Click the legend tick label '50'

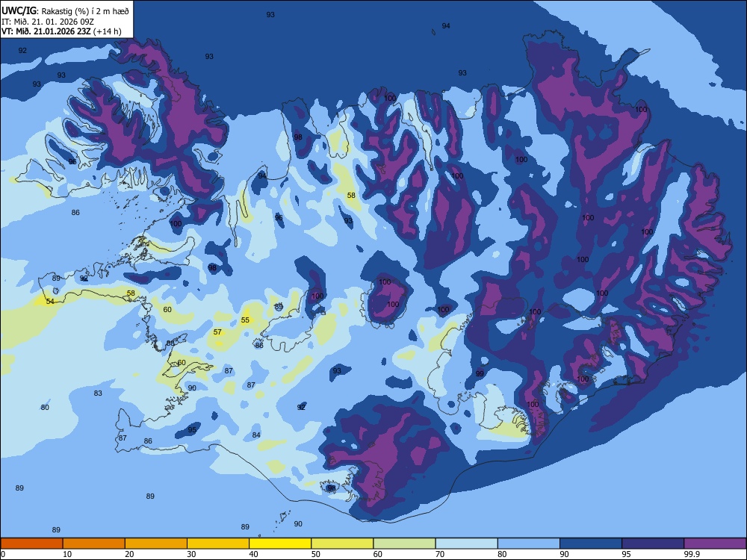click(x=315, y=554)
